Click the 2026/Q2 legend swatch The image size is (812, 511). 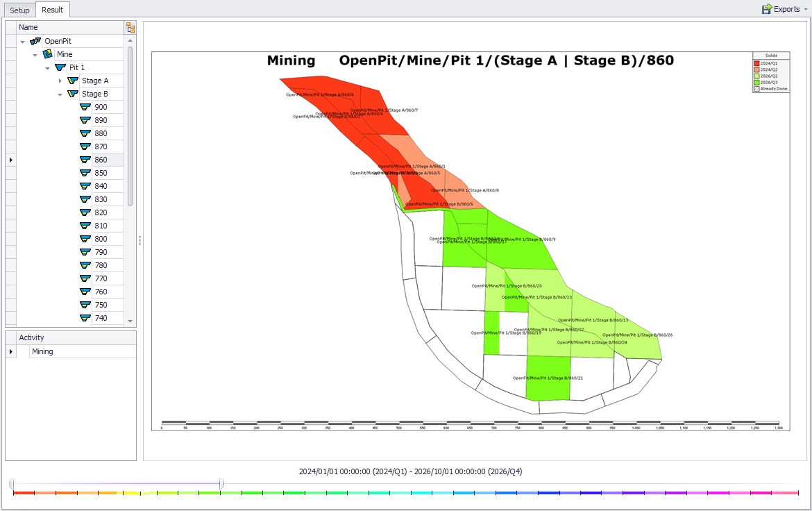[756, 76]
